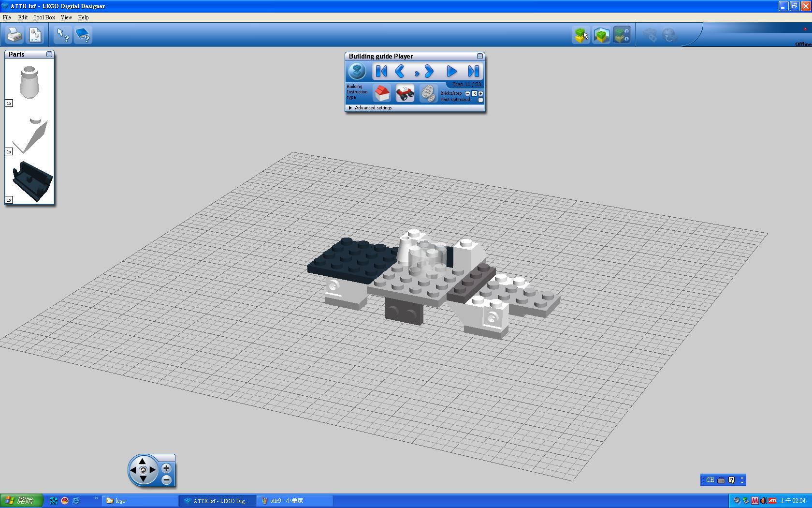The height and width of the screenshot is (508, 812).
Task: Jump to first building step
Action: pos(381,72)
